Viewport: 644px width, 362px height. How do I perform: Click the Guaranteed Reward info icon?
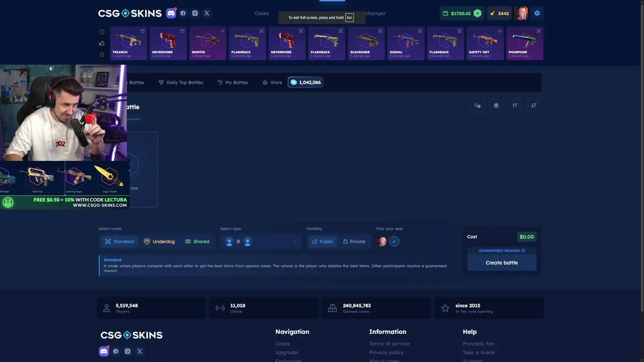(x=523, y=251)
